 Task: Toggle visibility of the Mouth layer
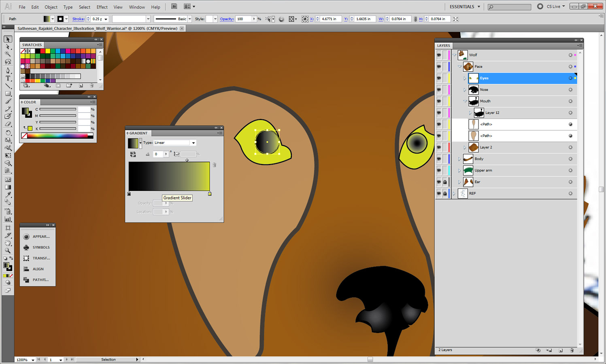click(x=439, y=101)
